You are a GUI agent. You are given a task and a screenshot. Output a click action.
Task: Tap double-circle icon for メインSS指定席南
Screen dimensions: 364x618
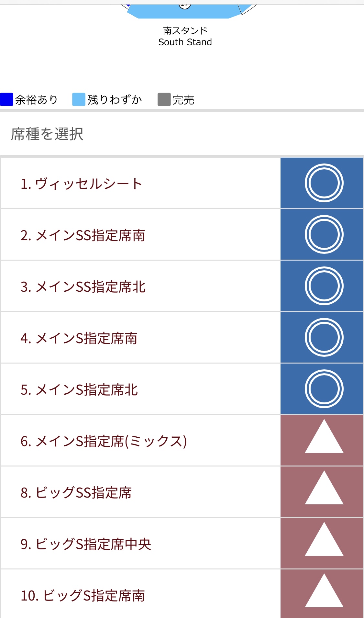[x=324, y=234]
